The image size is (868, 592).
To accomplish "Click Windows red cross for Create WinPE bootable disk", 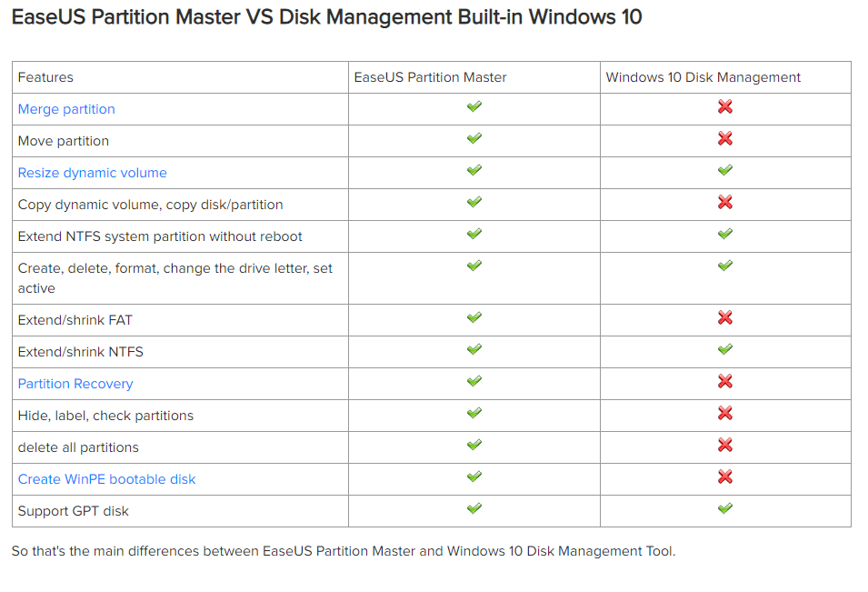I will pyautogui.click(x=725, y=477).
